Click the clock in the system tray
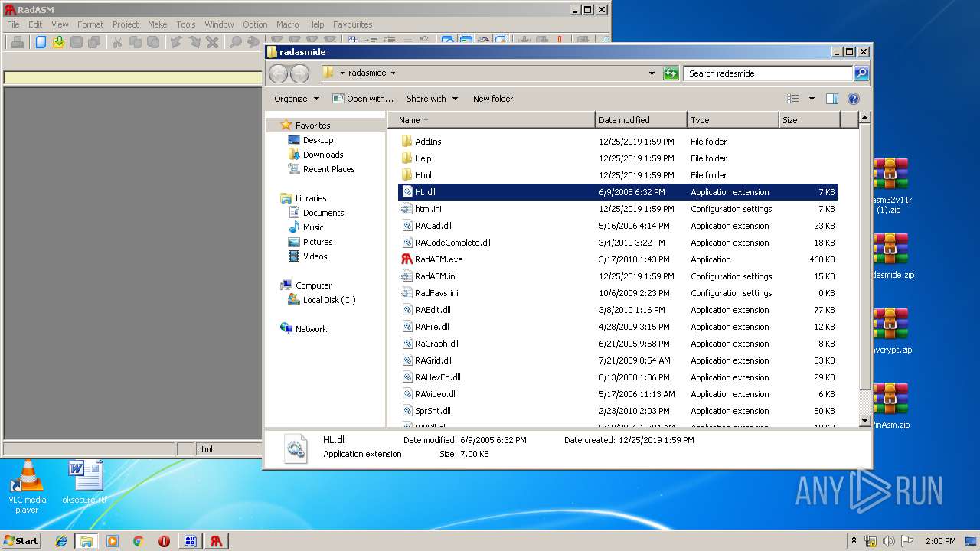The width and height of the screenshot is (980, 551). (940, 541)
